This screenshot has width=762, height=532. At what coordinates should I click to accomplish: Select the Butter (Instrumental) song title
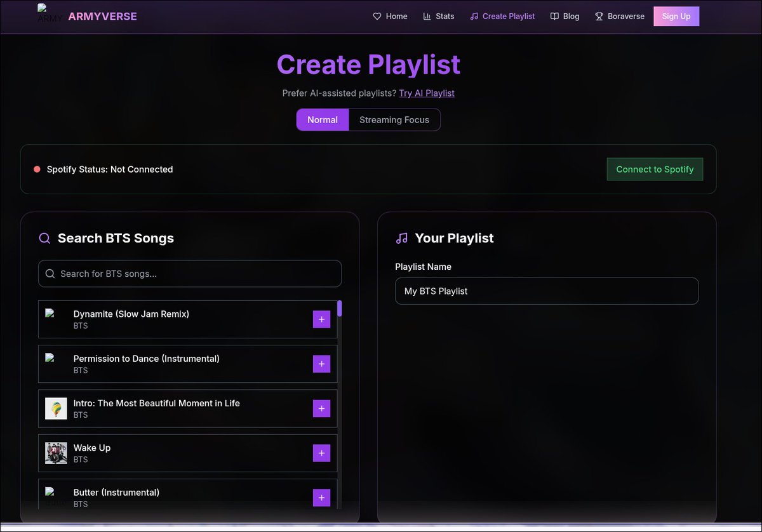116,492
